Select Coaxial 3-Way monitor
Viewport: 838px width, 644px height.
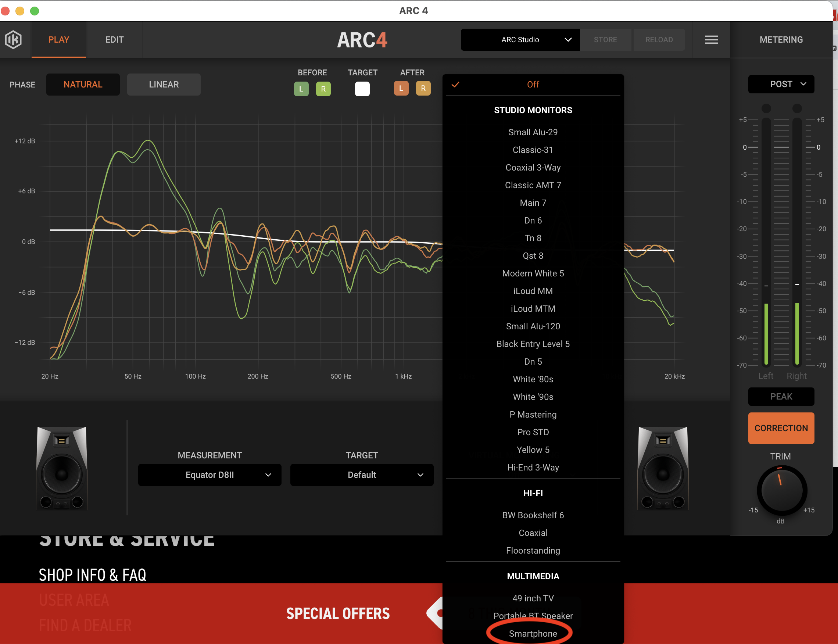[x=533, y=168]
